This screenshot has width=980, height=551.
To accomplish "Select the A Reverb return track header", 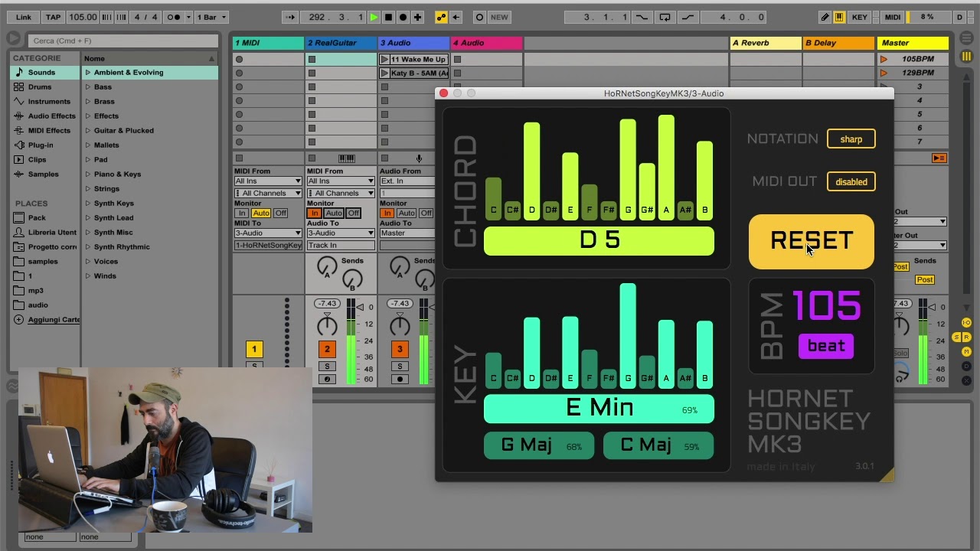I will pyautogui.click(x=765, y=43).
